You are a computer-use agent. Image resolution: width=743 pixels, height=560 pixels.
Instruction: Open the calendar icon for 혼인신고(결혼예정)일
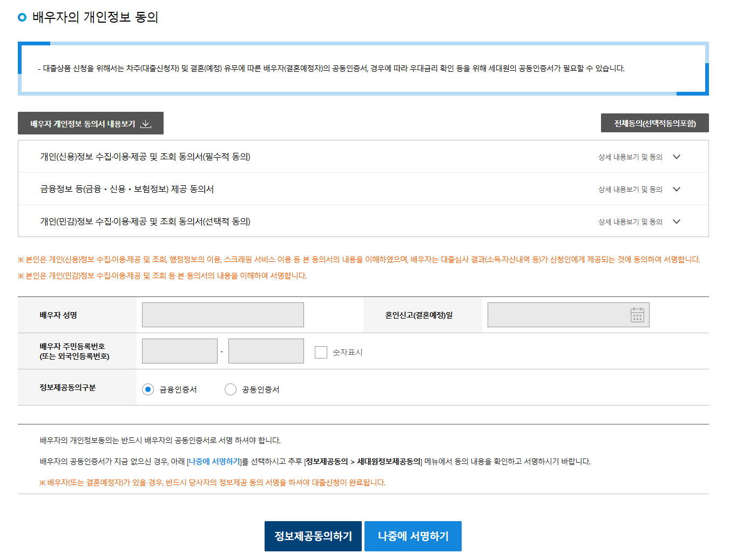[x=637, y=315]
